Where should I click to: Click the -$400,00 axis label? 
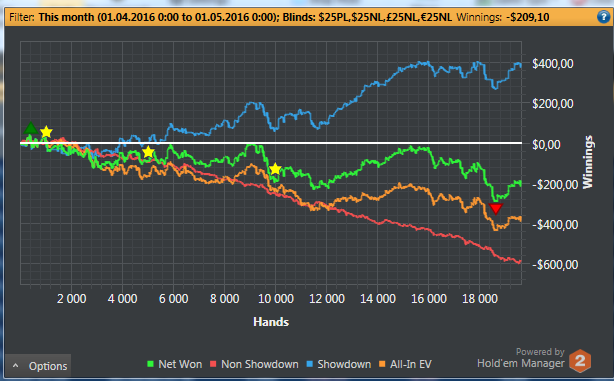tap(555, 225)
